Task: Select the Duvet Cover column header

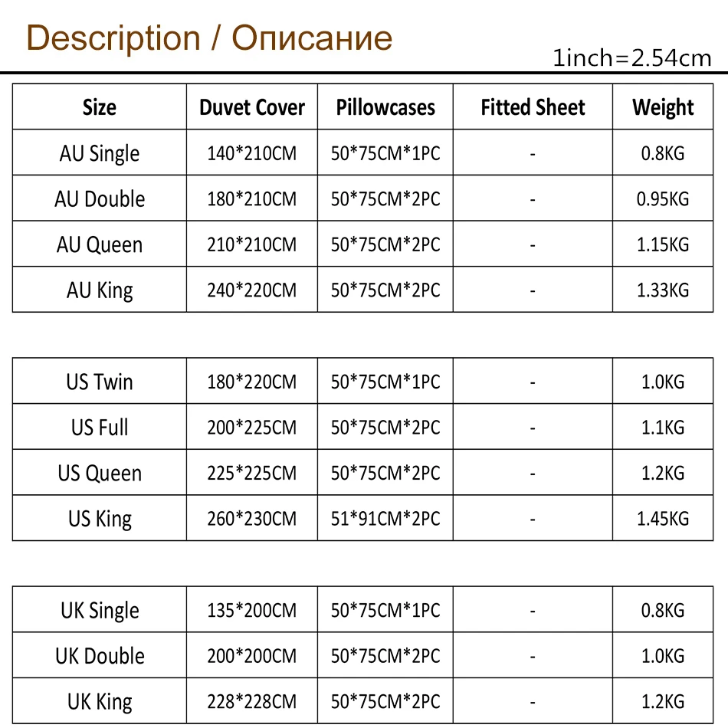Action: 252,107
